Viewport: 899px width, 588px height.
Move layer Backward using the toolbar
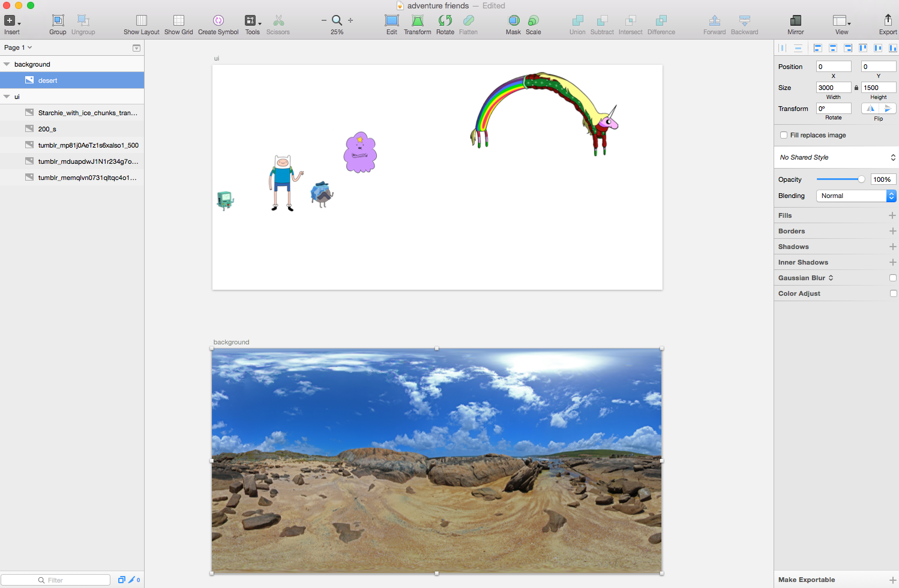point(745,20)
